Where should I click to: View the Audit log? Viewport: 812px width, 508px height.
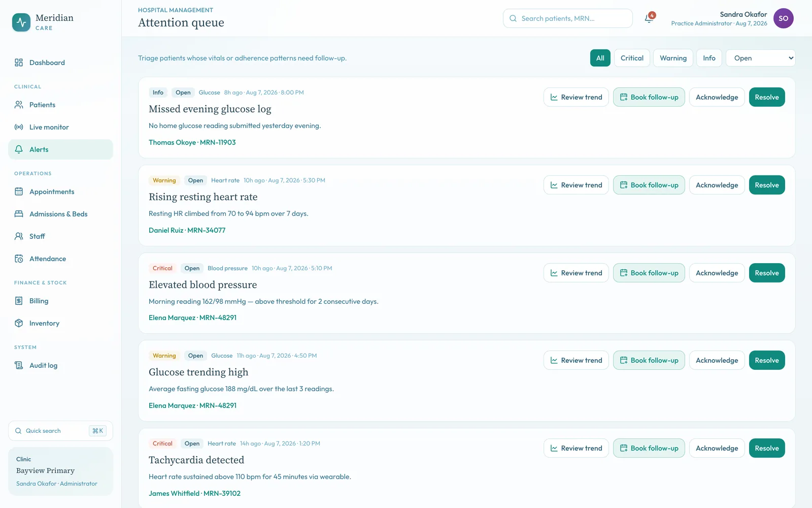pyautogui.click(x=60, y=365)
